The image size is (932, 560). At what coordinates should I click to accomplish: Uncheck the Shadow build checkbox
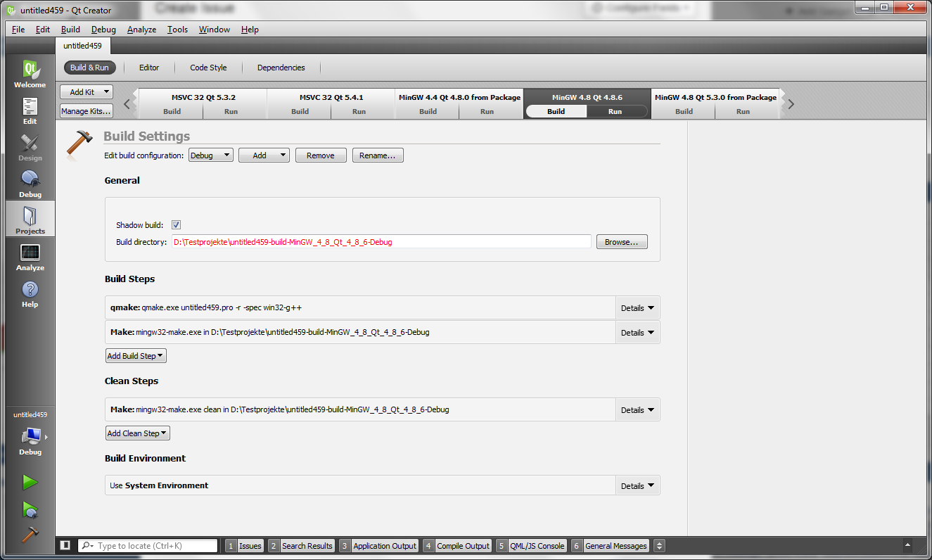(177, 225)
